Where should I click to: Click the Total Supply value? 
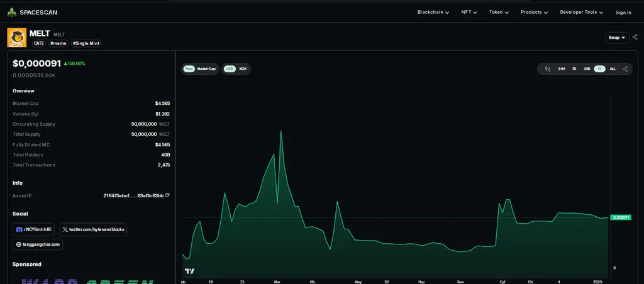(150, 134)
